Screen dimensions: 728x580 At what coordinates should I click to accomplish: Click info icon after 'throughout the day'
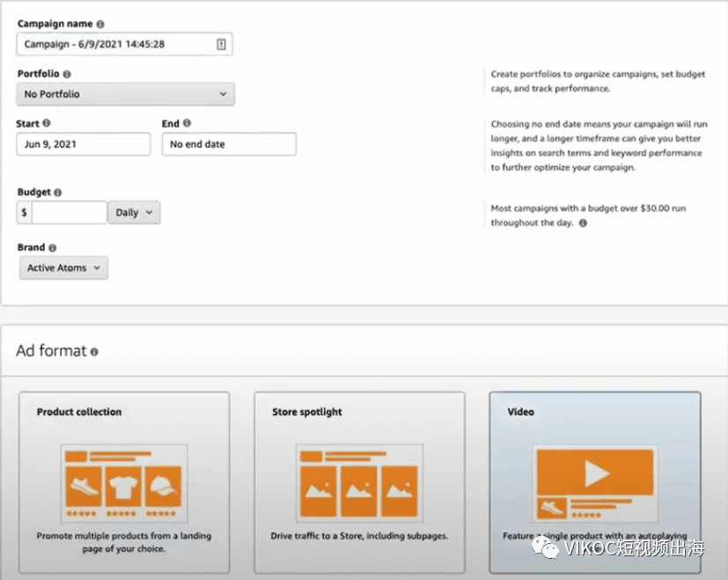[583, 223]
